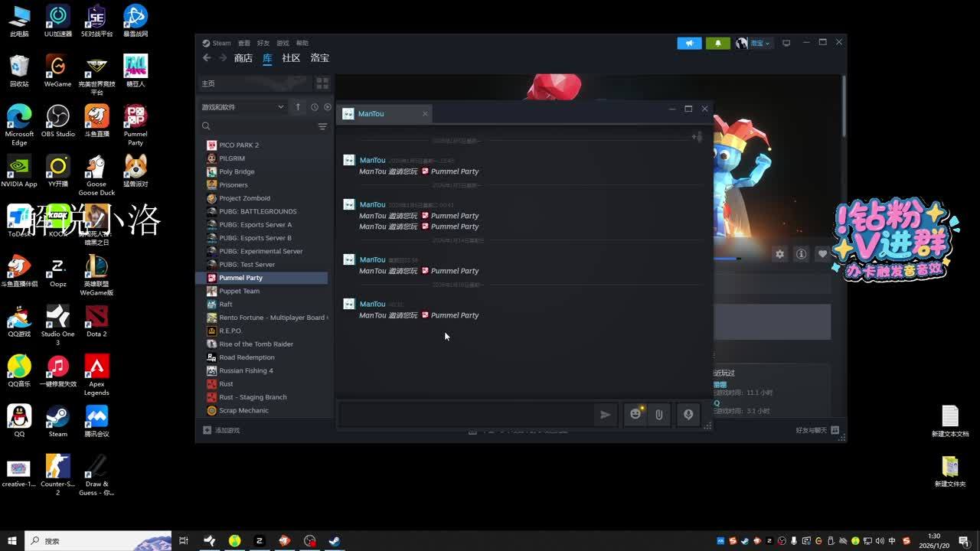Toggle recent activity clock filter
Viewport: 980px width, 551px height.
[x=314, y=107]
